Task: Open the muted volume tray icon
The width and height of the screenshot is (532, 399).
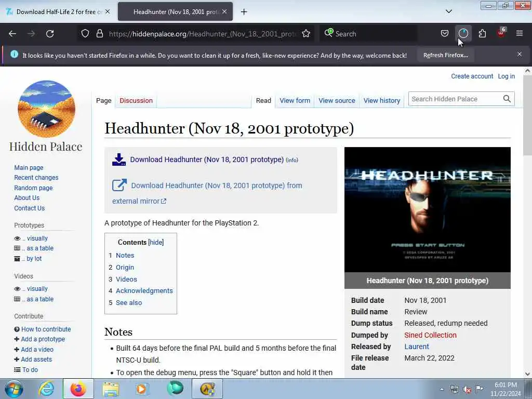Action: click(467, 390)
